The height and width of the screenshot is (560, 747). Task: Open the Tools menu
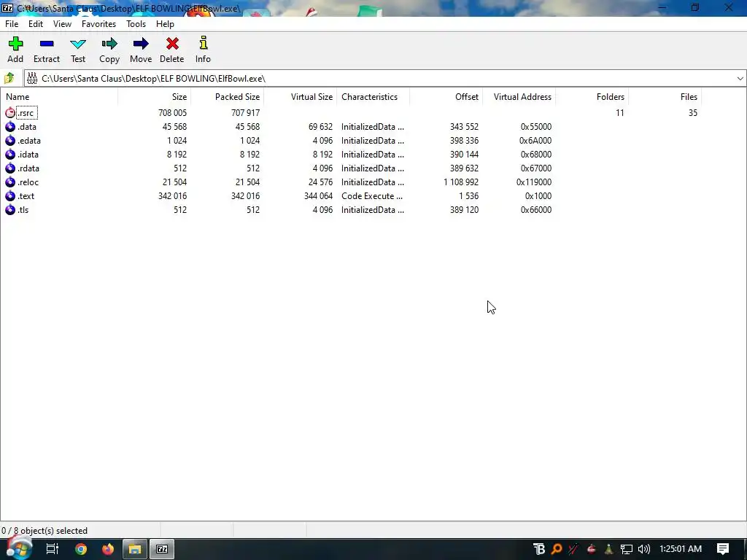(136, 24)
